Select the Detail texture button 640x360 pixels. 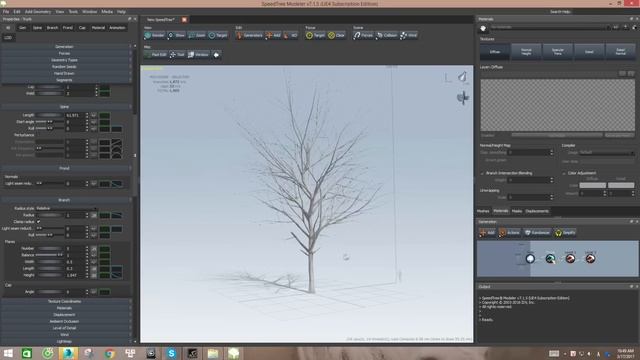click(x=589, y=52)
